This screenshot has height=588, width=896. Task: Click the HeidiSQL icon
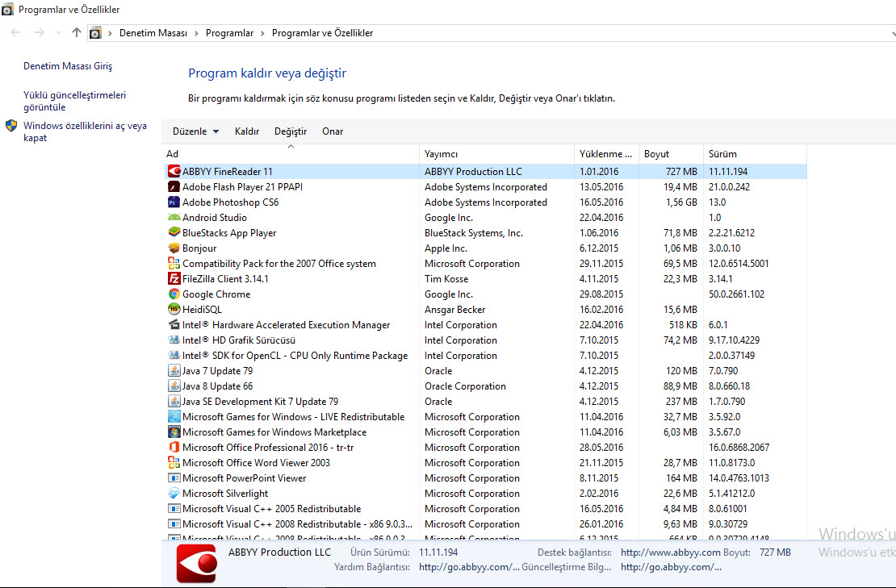click(174, 310)
